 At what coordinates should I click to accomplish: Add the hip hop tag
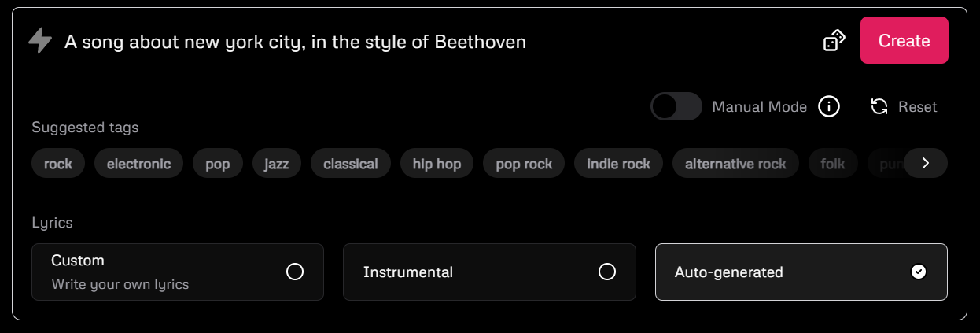[x=437, y=164]
